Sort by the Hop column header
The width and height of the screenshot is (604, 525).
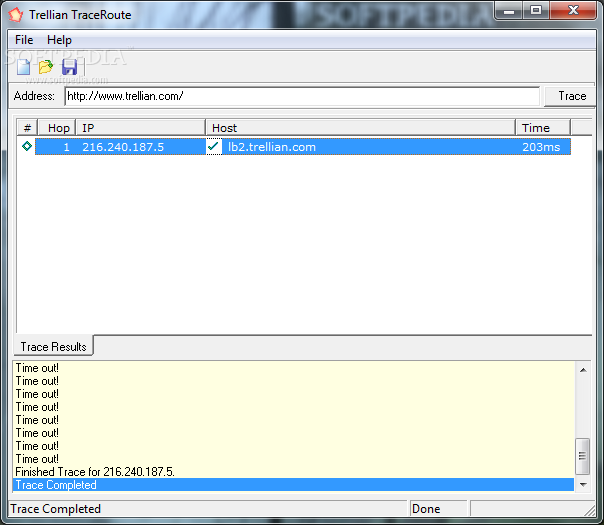(57, 127)
